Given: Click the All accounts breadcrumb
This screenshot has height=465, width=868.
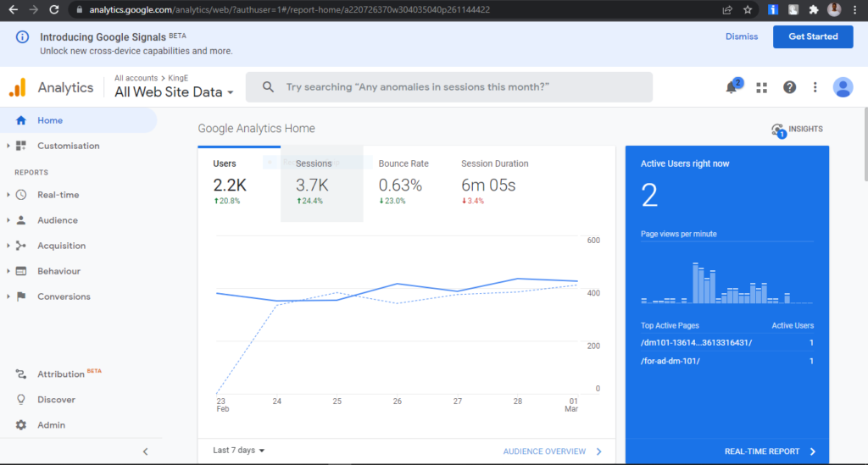Looking at the screenshot, I should 136,78.
